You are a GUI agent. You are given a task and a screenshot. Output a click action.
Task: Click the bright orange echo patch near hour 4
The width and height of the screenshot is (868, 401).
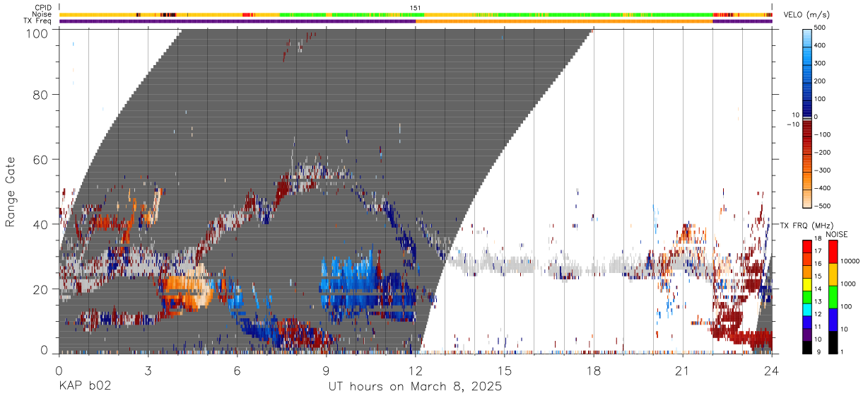click(187, 290)
